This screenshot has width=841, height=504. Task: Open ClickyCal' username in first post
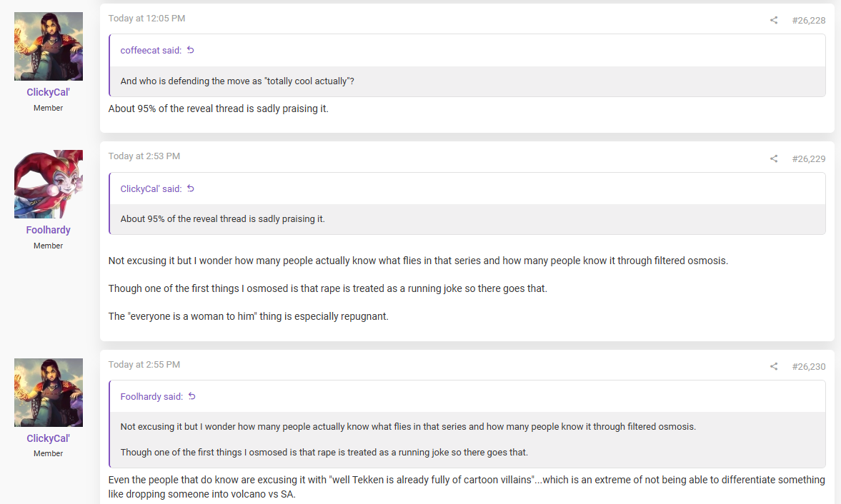coord(49,92)
